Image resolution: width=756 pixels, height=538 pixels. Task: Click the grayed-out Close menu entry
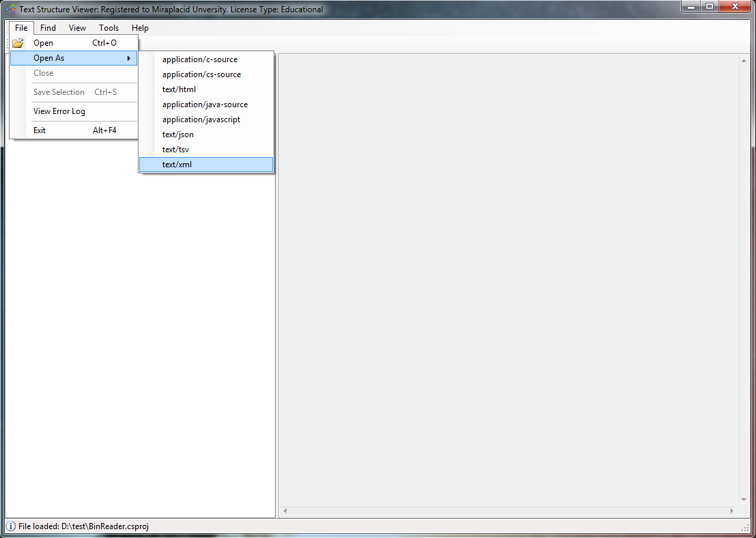tap(74, 73)
